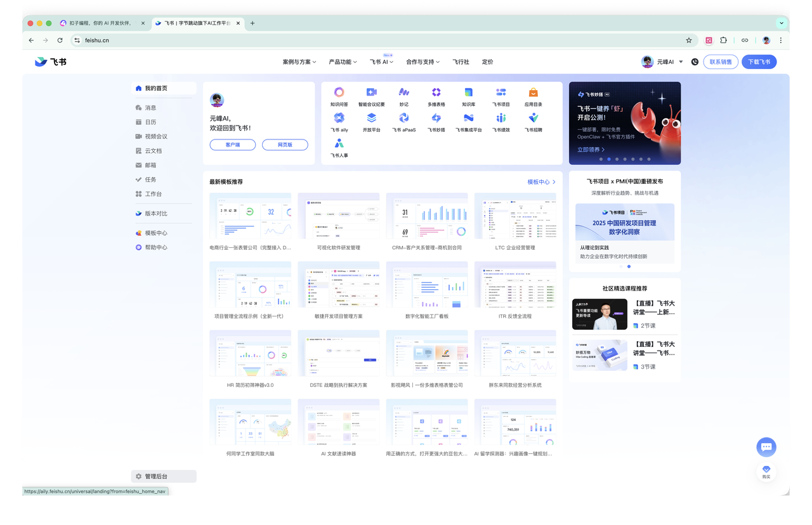
Task: Open the floating chat support icon
Action: pos(766,447)
